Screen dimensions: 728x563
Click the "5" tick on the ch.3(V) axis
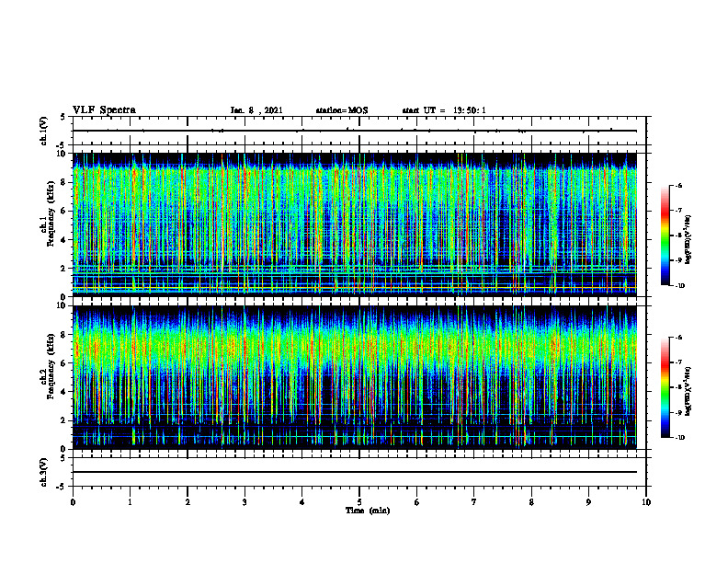(x=63, y=458)
